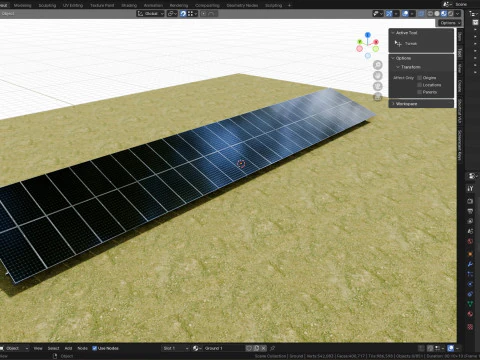Open the Object Data properties triangle icon

pyautogui.click(x=470, y=304)
